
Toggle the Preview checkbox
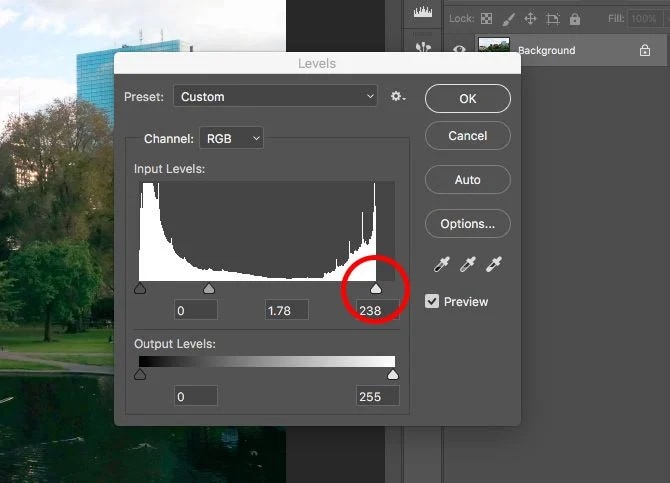(x=432, y=301)
